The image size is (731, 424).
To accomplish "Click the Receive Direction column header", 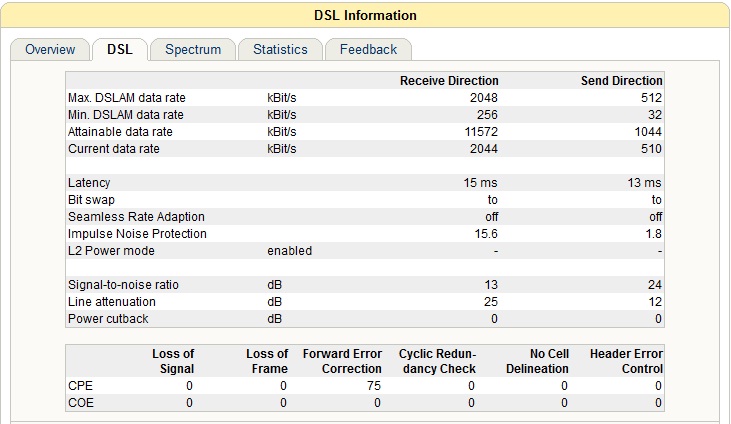I will pyautogui.click(x=449, y=81).
